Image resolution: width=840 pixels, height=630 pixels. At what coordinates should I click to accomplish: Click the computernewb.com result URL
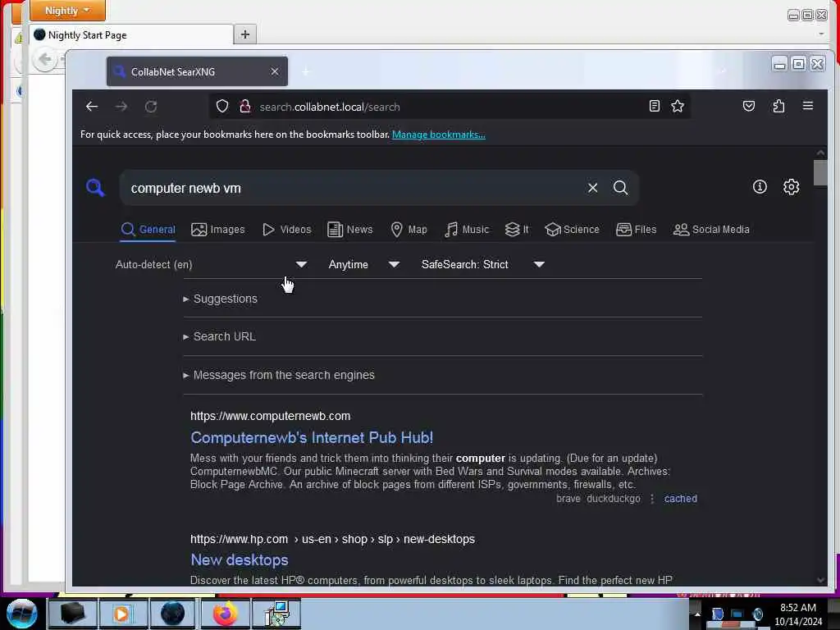click(x=270, y=416)
